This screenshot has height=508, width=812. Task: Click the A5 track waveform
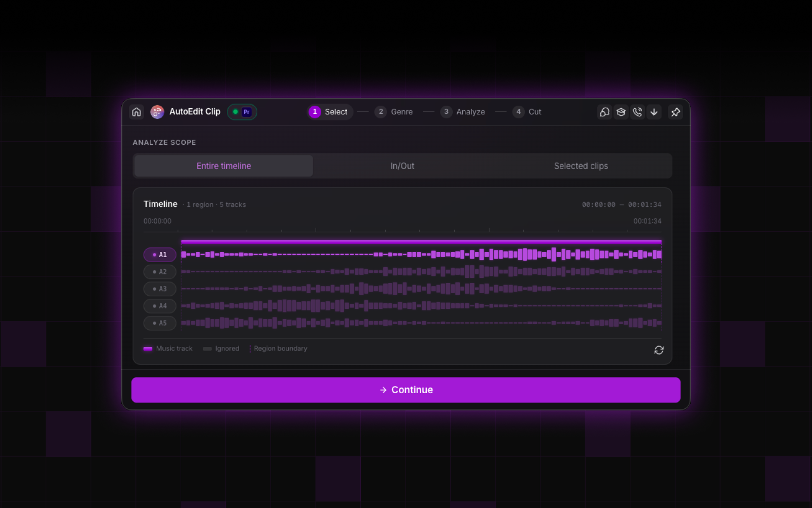[x=421, y=323]
